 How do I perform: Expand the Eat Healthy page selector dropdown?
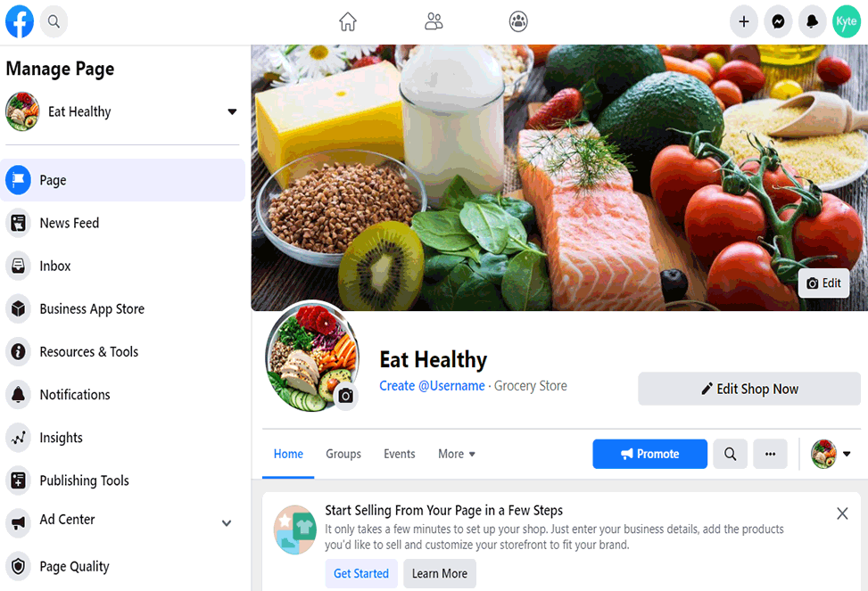(x=232, y=111)
